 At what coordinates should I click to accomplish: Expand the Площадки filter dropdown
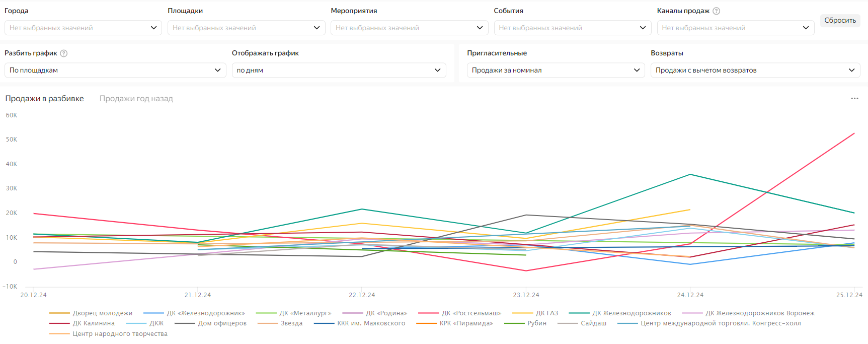[246, 28]
